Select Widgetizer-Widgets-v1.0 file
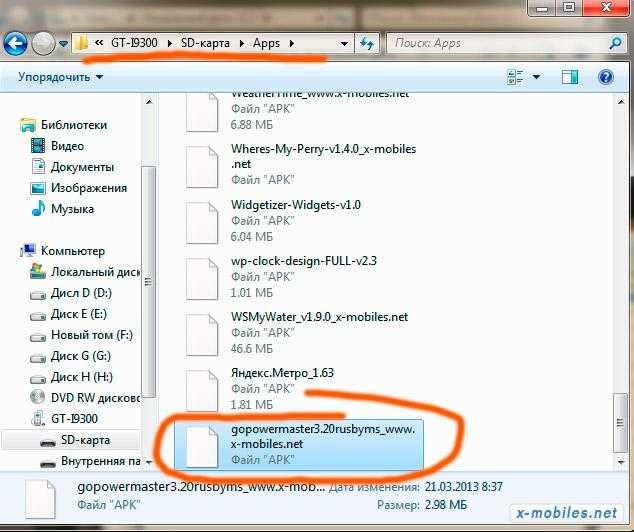The image size is (634, 532). coord(301,221)
